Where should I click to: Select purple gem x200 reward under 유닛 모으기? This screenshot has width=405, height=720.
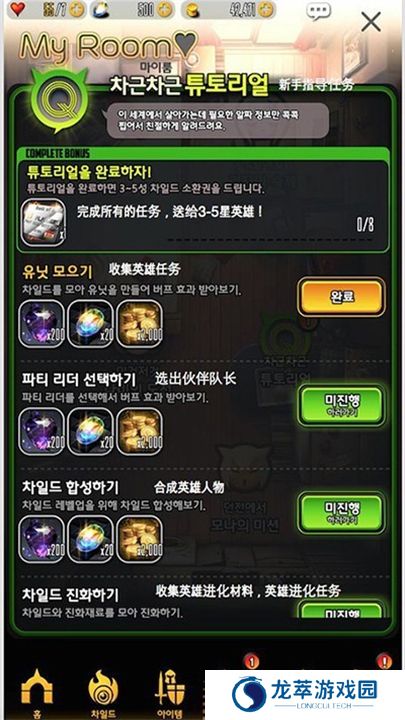click(x=42, y=324)
